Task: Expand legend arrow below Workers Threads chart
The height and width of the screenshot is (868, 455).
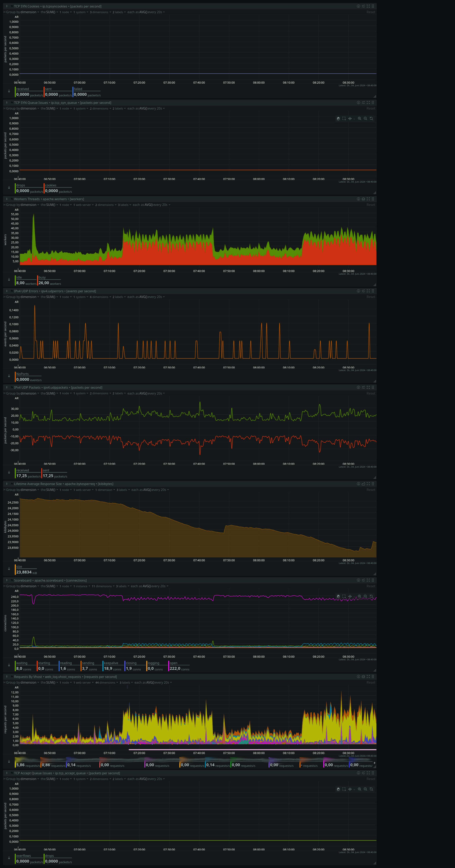Action: coord(9,279)
